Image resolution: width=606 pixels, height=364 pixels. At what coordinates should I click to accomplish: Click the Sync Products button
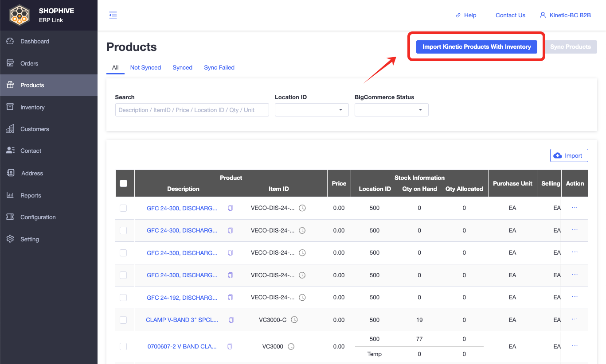point(571,46)
